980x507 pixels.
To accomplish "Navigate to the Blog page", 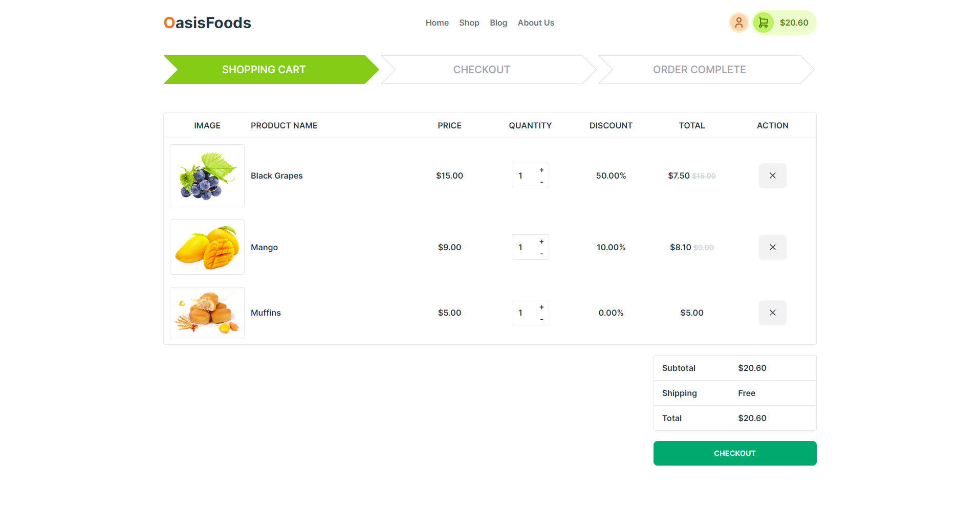I will [498, 23].
